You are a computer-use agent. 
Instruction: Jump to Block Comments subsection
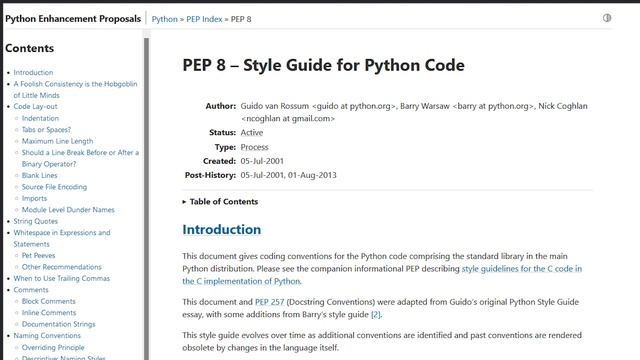[x=49, y=301]
